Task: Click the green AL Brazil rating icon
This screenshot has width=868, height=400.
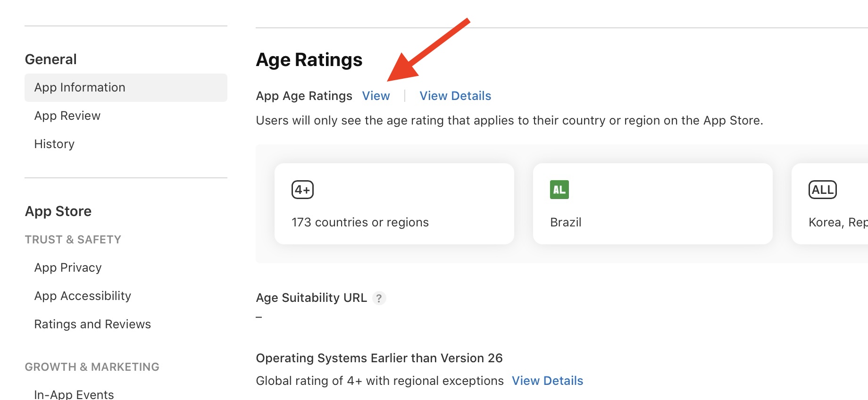Action: 559,190
